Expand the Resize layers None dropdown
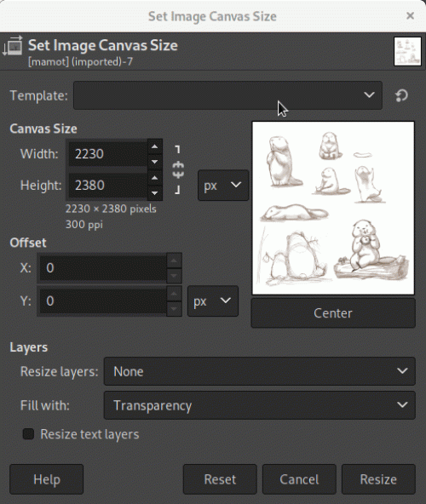This screenshot has height=504, width=426. (x=260, y=371)
